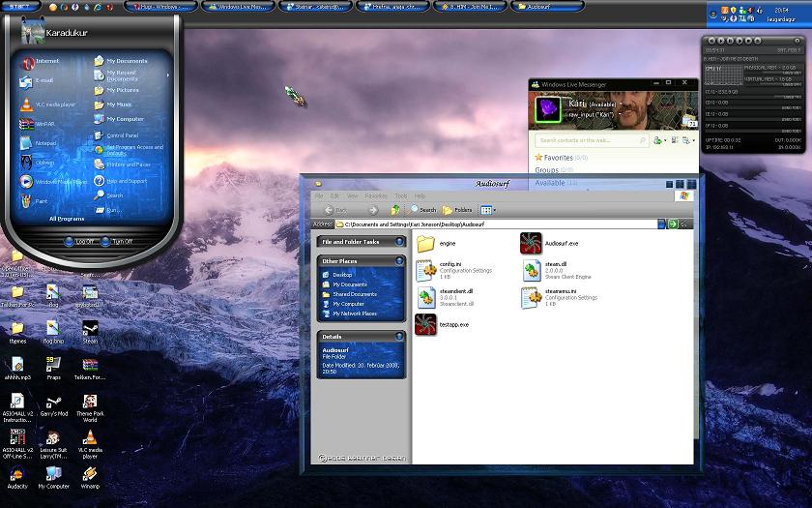The image size is (812, 508).
Task: Open Shared Documents link in Other Places
Action: pyautogui.click(x=350, y=294)
